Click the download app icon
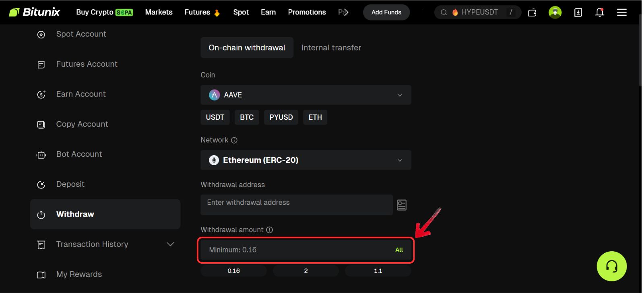Viewport: 644px width, 293px height. coord(578,12)
